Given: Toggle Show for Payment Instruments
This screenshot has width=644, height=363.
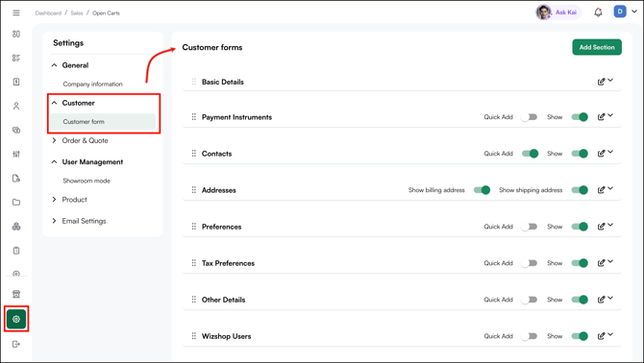Looking at the screenshot, I should coord(580,117).
